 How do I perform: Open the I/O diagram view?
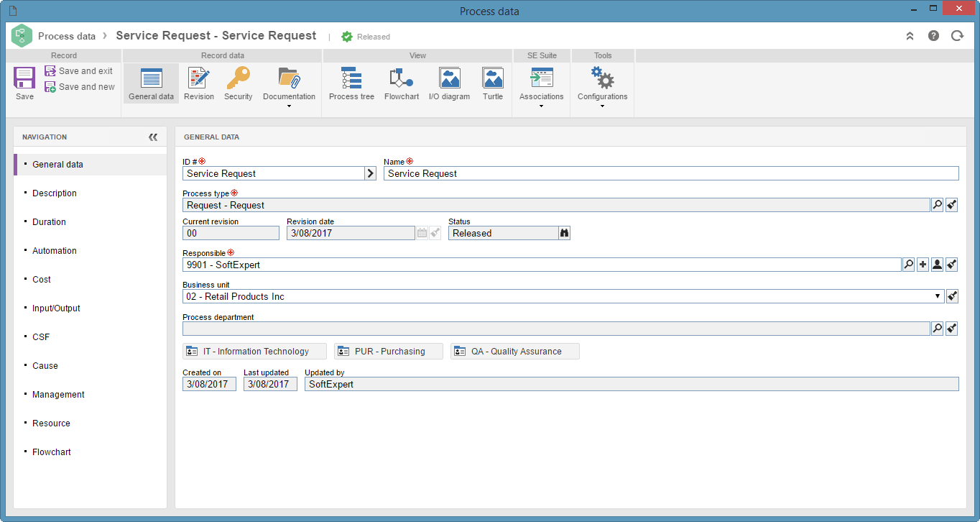point(449,78)
